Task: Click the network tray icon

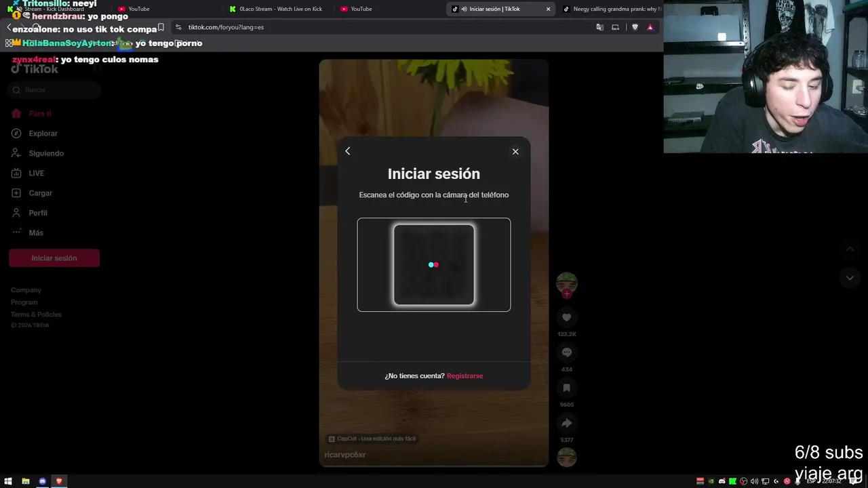Action: [766, 481]
